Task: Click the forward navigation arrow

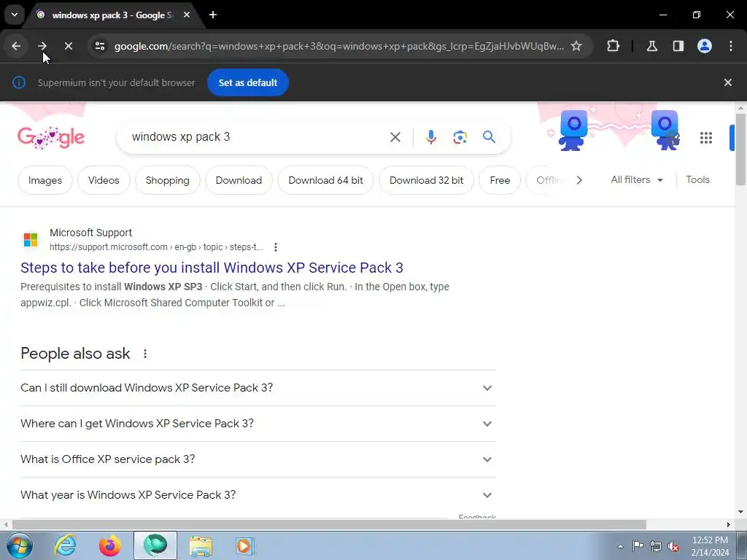Action: click(42, 46)
